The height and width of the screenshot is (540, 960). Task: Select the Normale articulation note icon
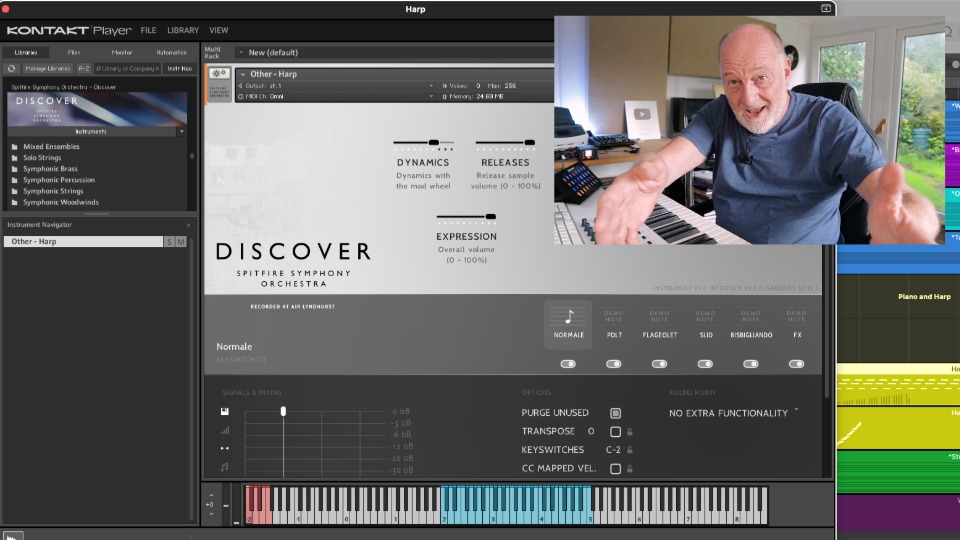click(x=568, y=317)
